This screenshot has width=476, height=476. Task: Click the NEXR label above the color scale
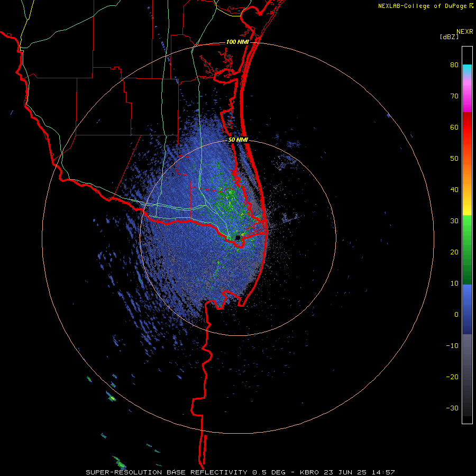[x=464, y=32]
